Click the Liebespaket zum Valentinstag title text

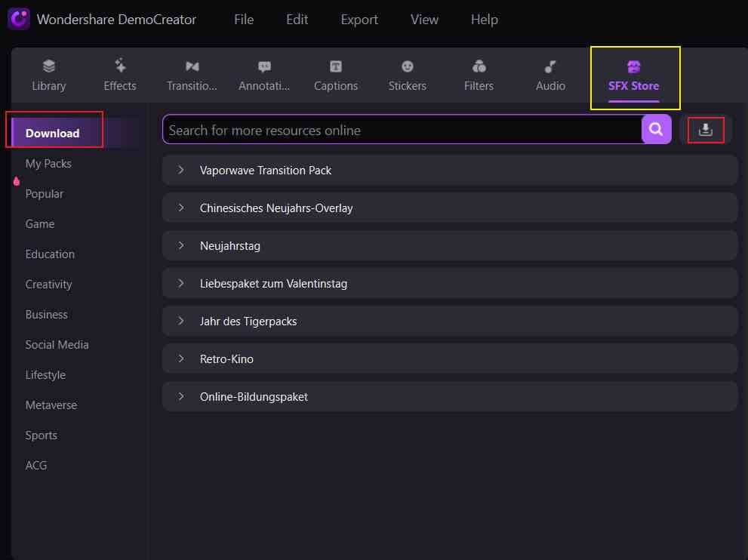pos(273,283)
